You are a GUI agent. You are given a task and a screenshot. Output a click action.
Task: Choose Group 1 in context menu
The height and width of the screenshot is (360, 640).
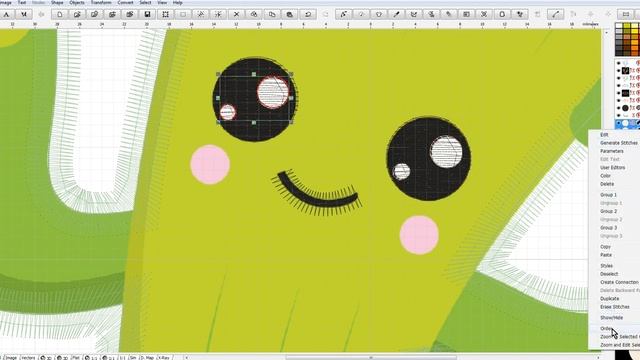[608, 195]
